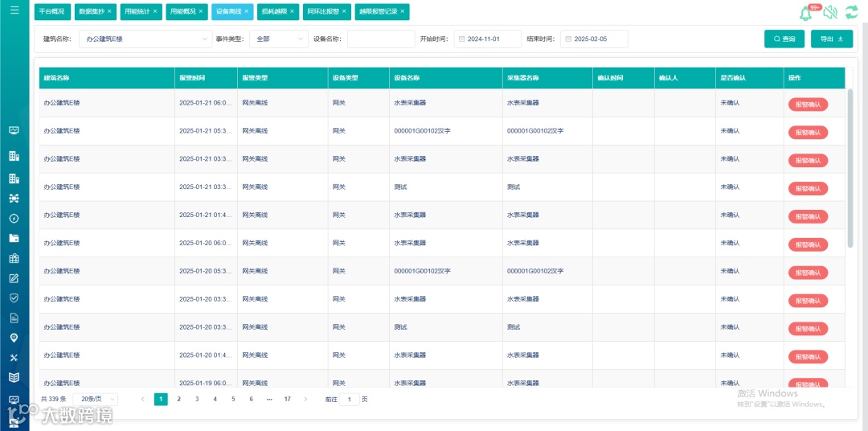Confirm alarm for the 2025-01-20 06:0 row
The height and width of the screenshot is (431, 868).
pyautogui.click(x=809, y=244)
